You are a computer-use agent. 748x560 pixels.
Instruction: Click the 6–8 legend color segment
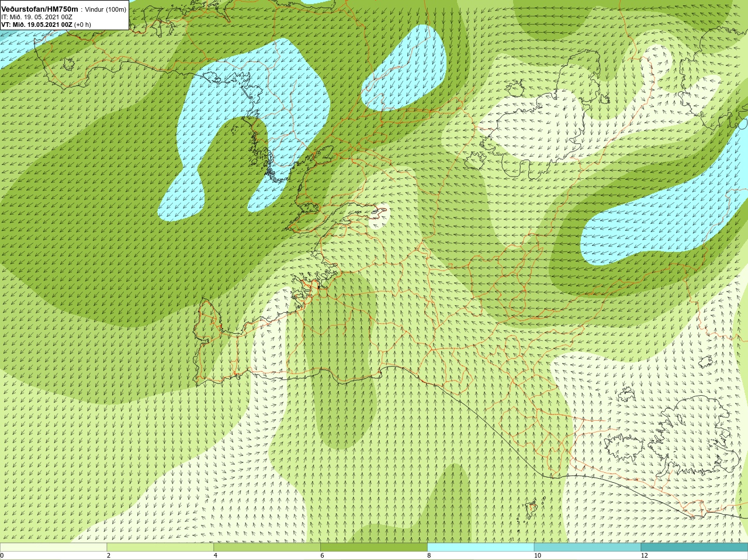(374, 547)
